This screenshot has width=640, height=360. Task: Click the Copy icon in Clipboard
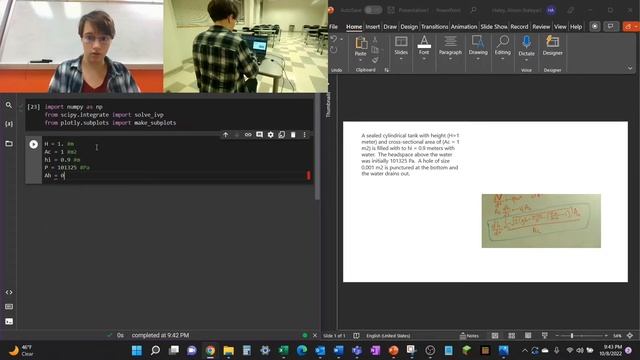pyautogui.click(x=375, y=50)
